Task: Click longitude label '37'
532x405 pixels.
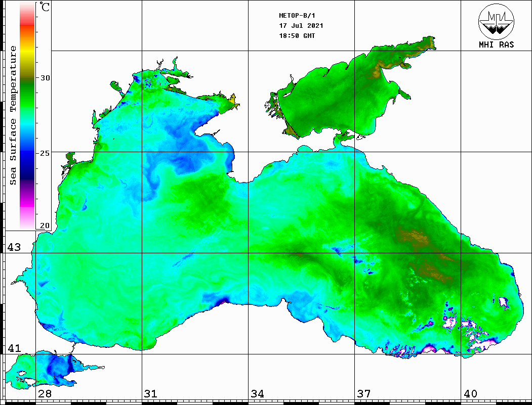Action: pyautogui.click(x=364, y=394)
